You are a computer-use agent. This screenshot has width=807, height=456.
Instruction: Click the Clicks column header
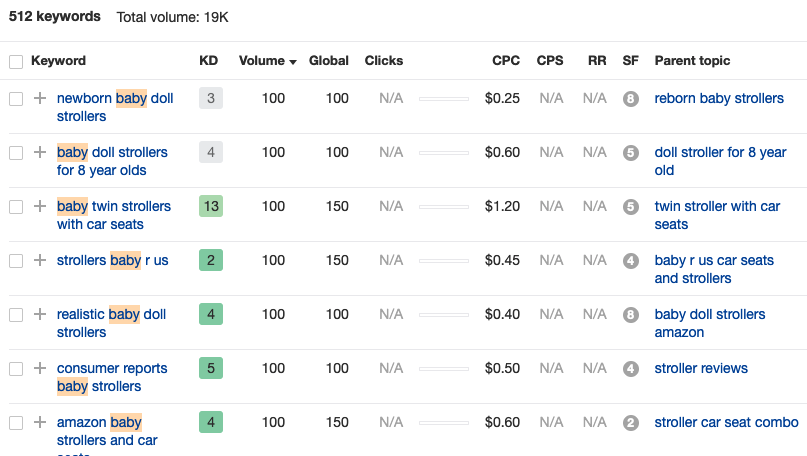(x=383, y=61)
